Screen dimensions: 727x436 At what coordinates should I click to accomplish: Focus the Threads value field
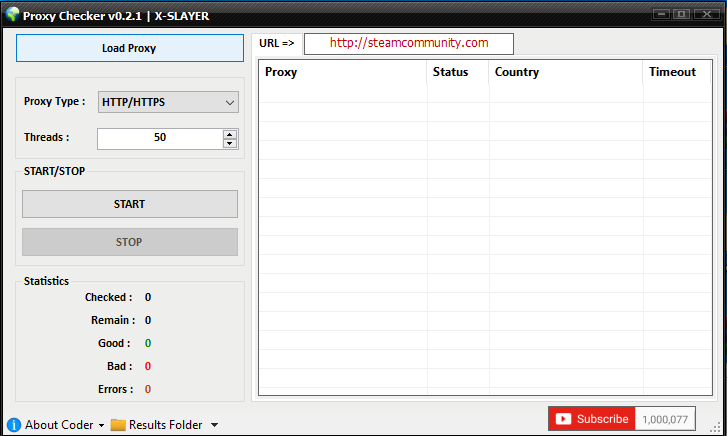pyautogui.click(x=160, y=139)
